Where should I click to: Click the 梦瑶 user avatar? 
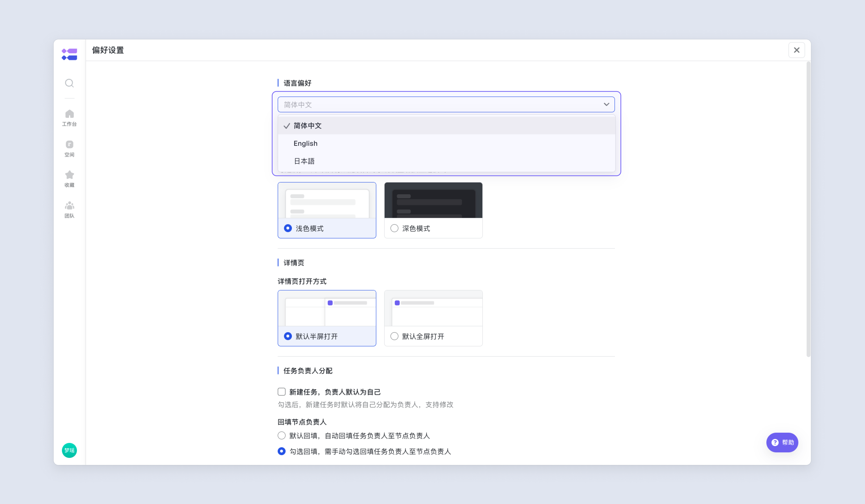(x=69, y=450)
